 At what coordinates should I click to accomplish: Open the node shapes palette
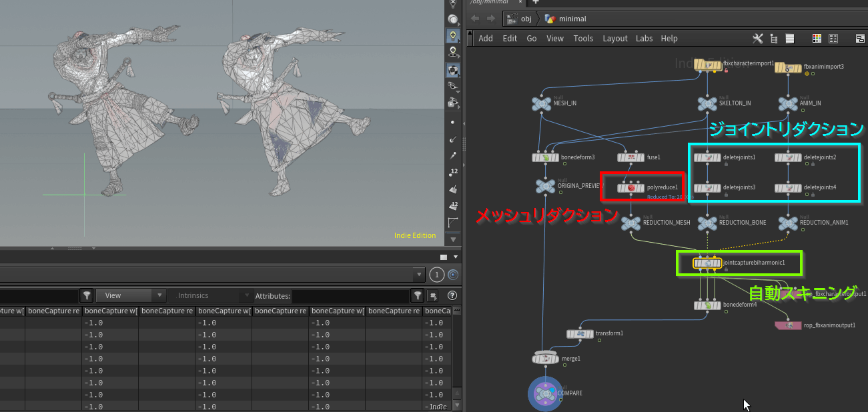pos(833,39)
